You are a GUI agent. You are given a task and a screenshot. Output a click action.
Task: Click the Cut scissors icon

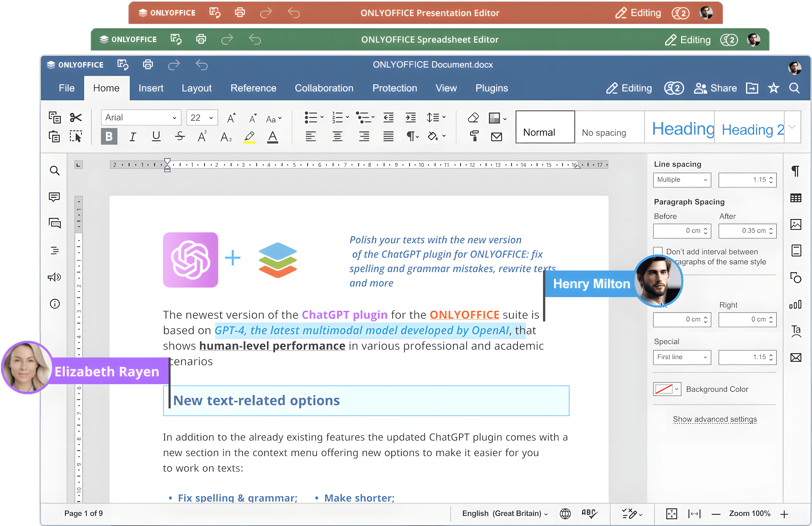click(x=75, y=118)
